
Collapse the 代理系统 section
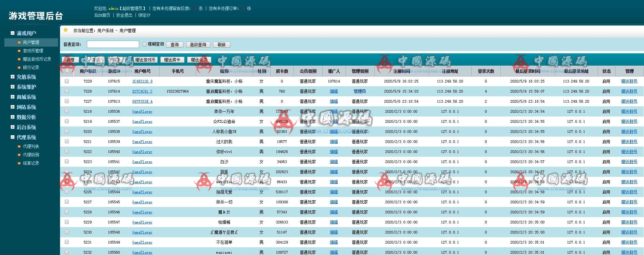tap(12, 137)
